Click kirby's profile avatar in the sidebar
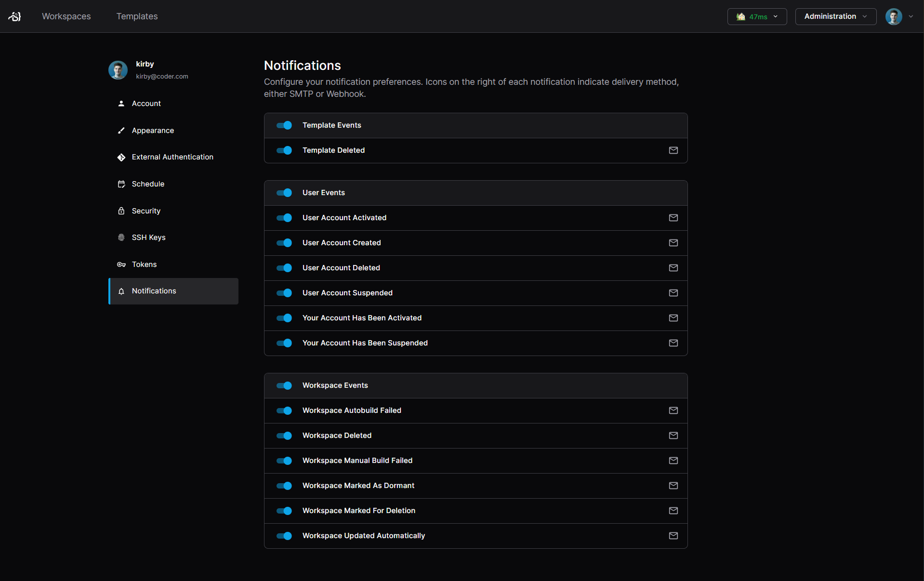The image size is (924, 581). tap(118, 70)
